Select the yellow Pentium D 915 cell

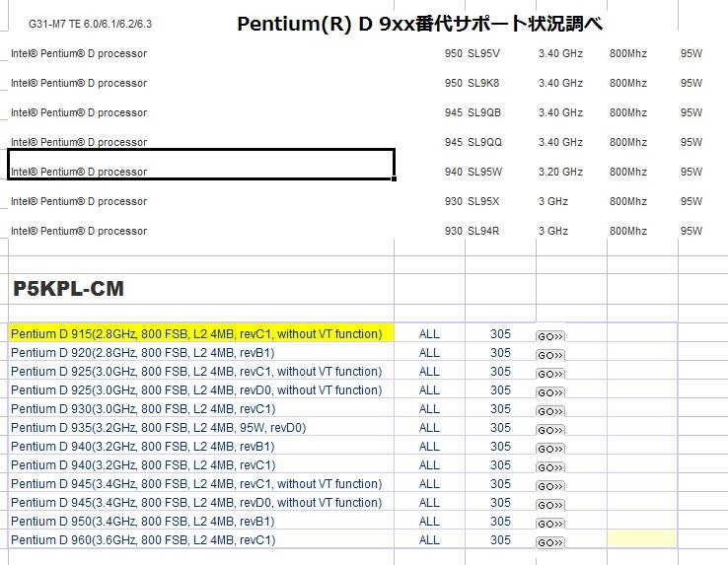coord(201,333)
